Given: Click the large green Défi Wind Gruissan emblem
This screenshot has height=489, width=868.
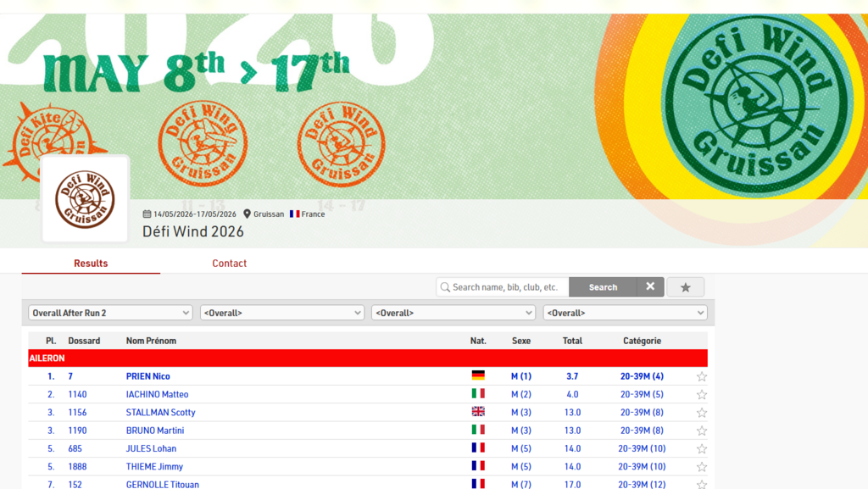Looking at the screenshot, I should tap(756, 103).
